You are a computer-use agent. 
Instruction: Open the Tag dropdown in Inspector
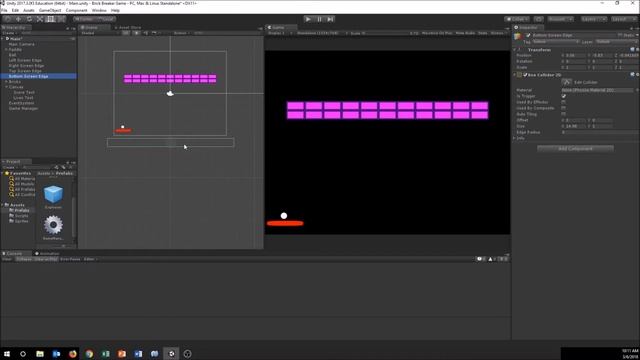(x=556, y=42)
